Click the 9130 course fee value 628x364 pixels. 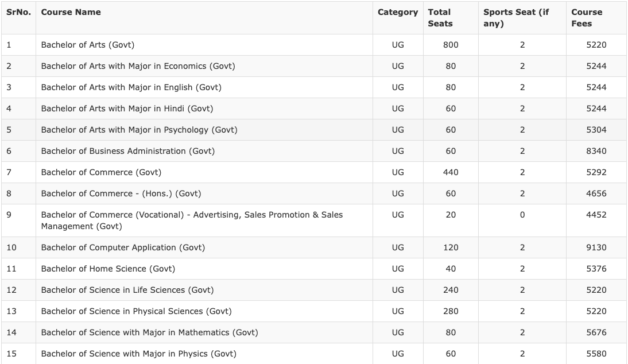[x=596, y=247]
